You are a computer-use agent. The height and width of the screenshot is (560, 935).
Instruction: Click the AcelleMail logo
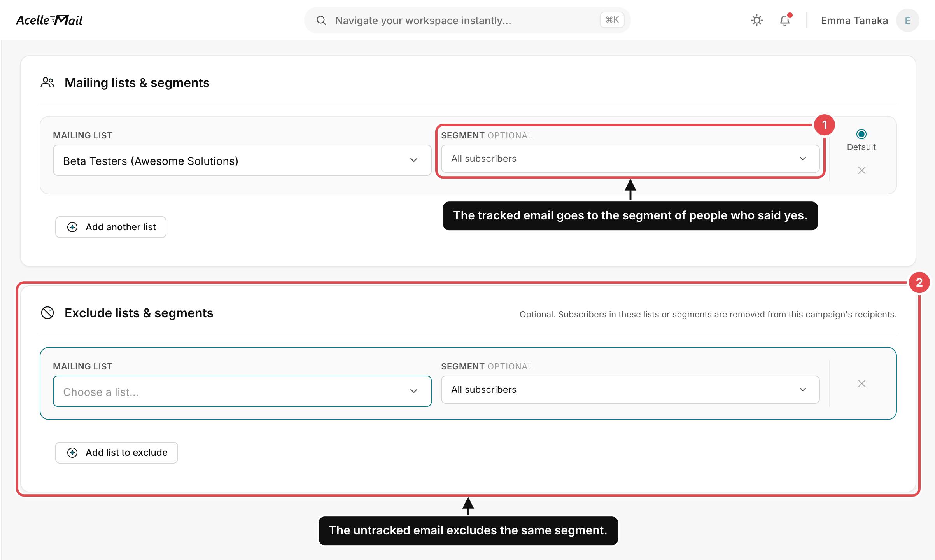pos(49,20)
